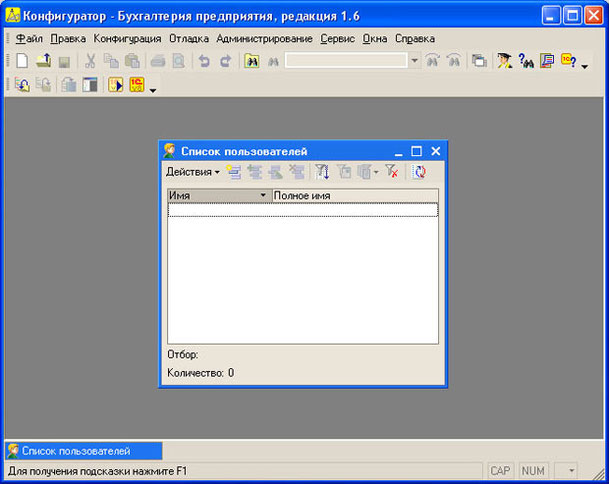The height and width of the screenshot is (484, 609).
Task: Open the Правка menu
Action: click(68, 39)
